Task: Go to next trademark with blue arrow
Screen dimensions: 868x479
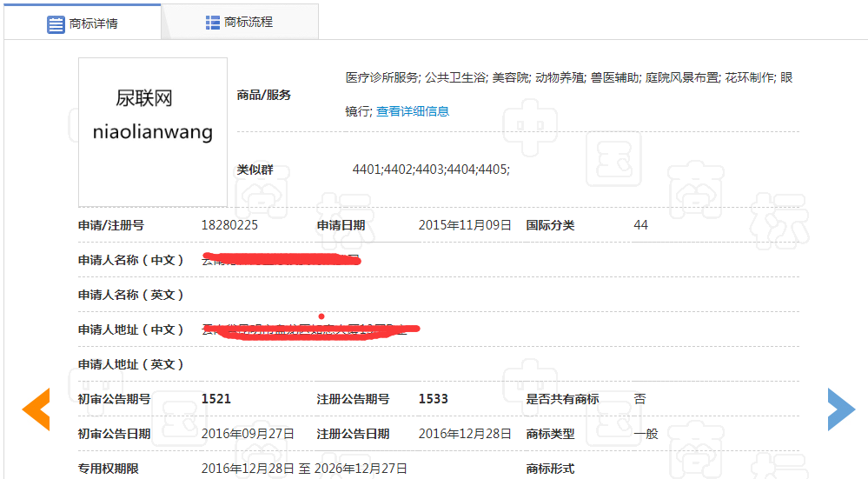Action: [x=840, y=409]
